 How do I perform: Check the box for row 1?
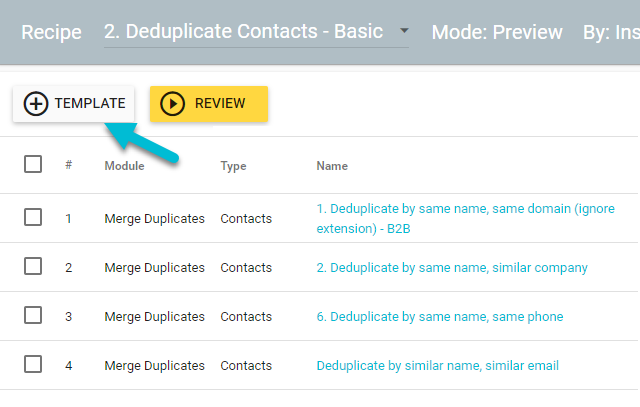(33, 217)
